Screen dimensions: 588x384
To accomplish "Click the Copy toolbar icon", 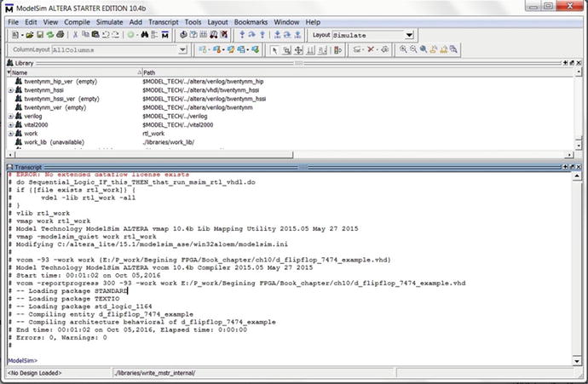I will (x=85, y=35).
